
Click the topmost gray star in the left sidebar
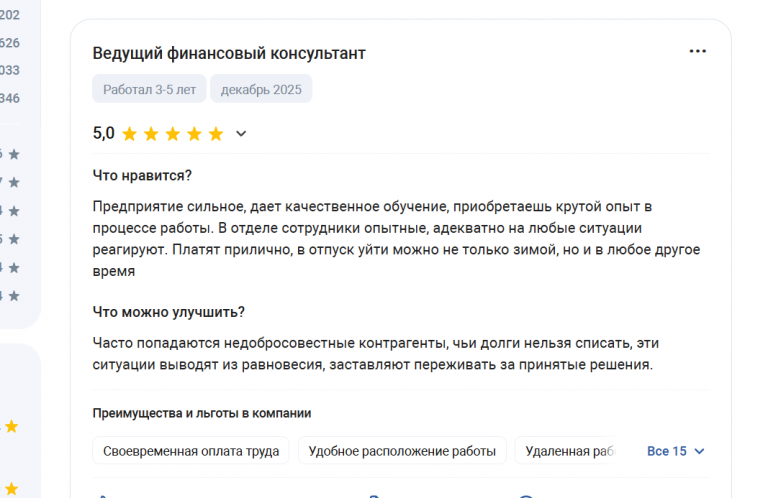13,154
